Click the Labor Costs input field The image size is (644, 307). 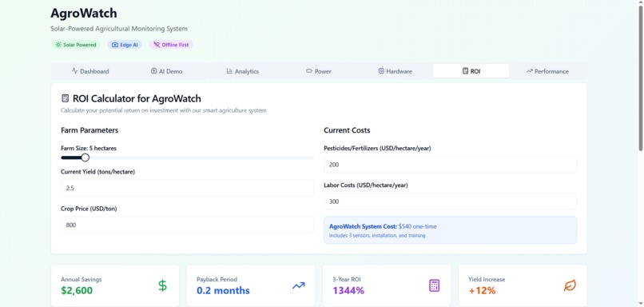[450, 201]
